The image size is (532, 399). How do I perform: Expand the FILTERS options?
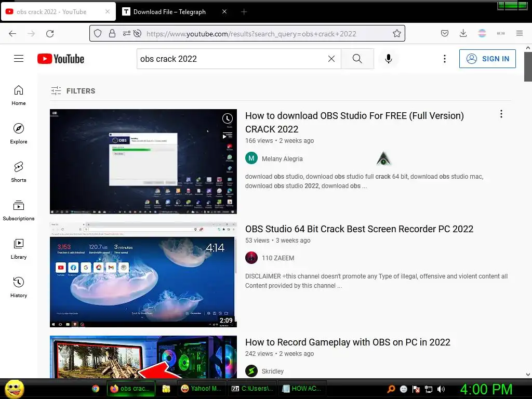click(x=73, y=91)
